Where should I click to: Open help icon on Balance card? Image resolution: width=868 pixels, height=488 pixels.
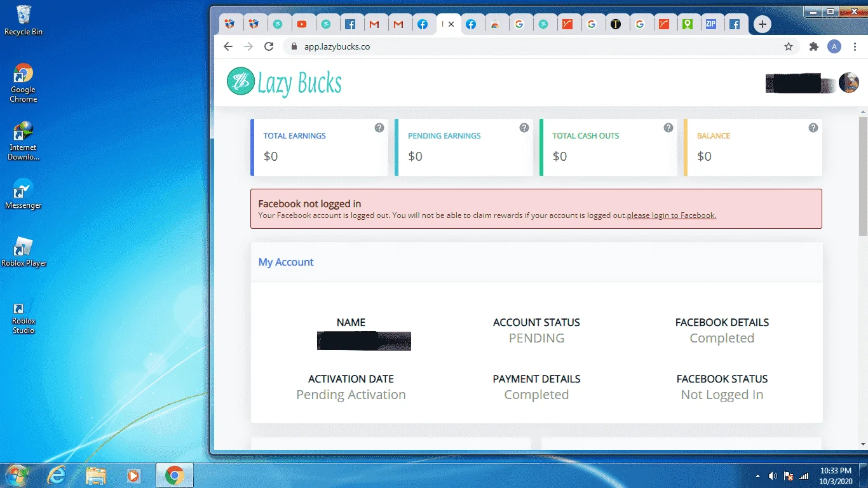coord(813,128)
